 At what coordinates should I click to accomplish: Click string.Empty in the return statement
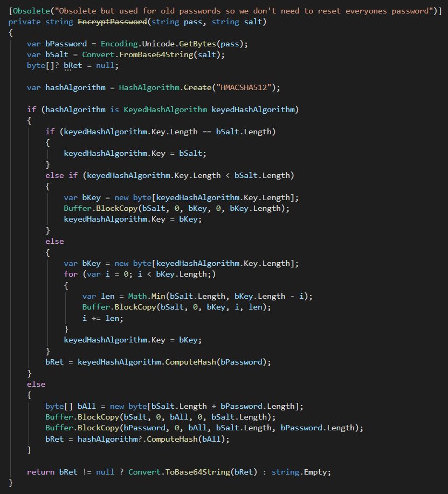pyautogui.click(x=299, y=472)
